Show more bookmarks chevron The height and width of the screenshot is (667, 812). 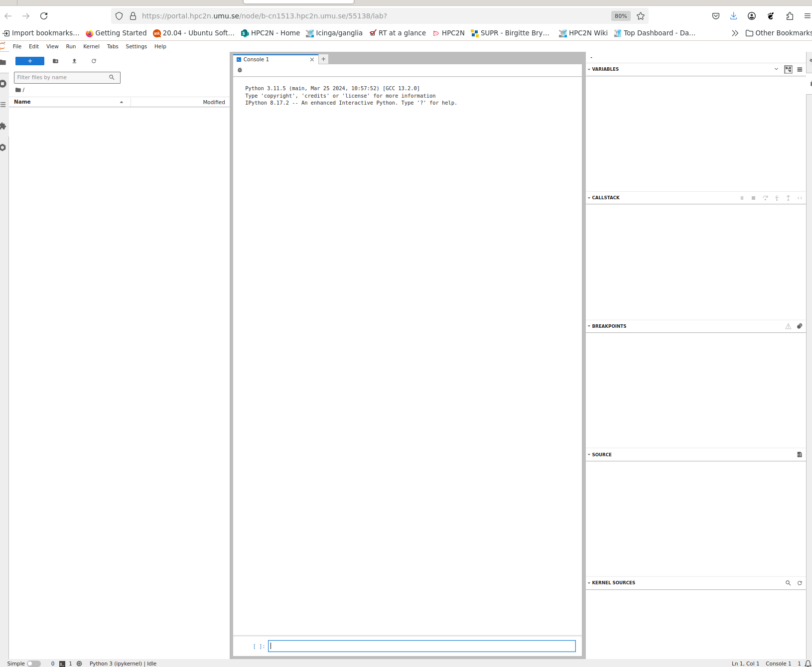pos(735,33)
